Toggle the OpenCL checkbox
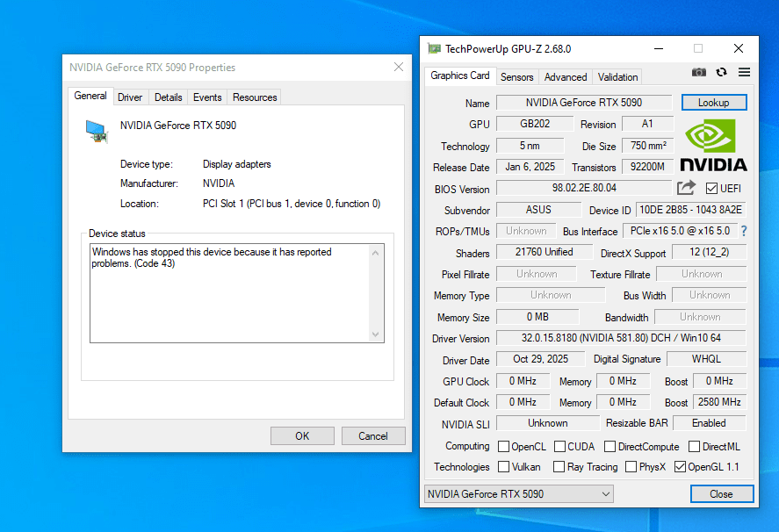Viewport: 779px width, 532px height. pyautogui.click(x=503, y=447)
